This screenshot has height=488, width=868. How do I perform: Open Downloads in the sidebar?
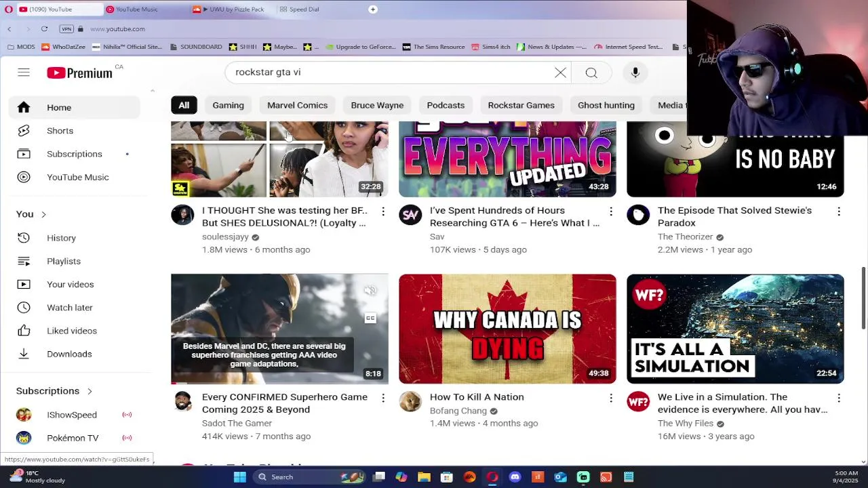[x=75, y=354]
